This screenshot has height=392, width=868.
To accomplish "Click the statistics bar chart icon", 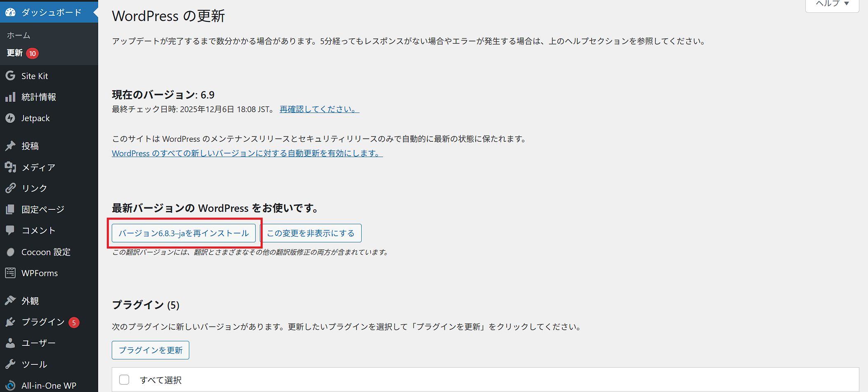I will tap(10, 97).
